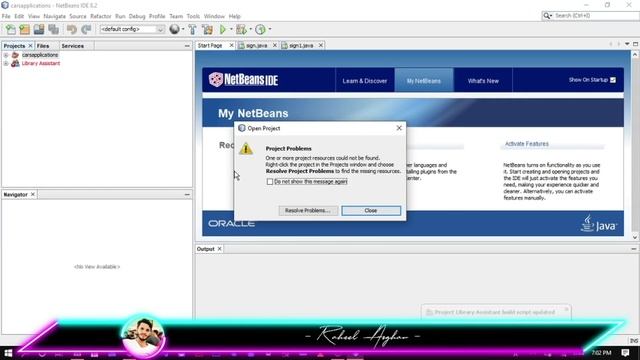Screen dimensions: 640x360
Task: Close the Open Project dialog with X
Action: [x=399, y=128]
